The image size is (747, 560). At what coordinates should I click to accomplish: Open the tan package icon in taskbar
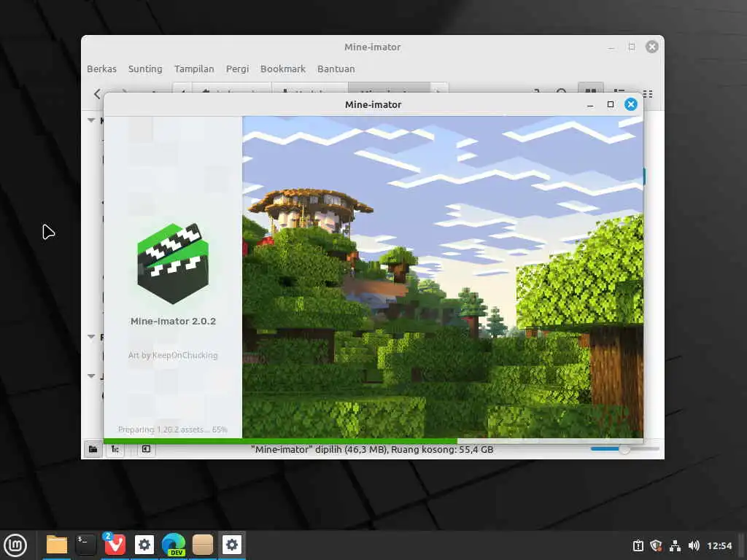coord(203,545)
